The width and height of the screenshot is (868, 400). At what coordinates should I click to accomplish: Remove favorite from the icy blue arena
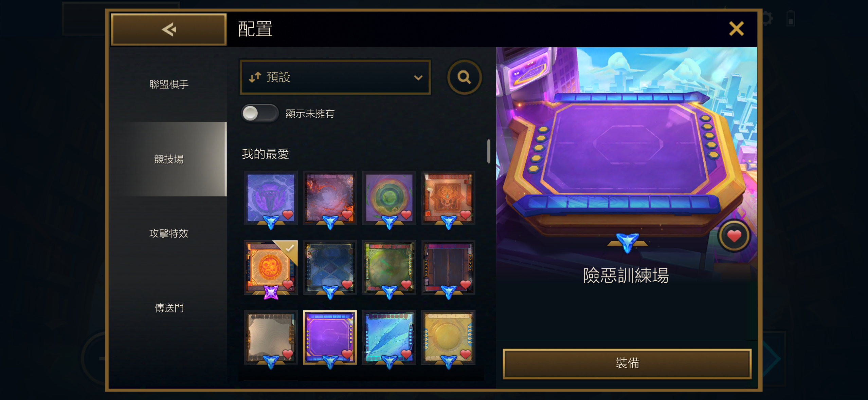(x=406, y=354)
